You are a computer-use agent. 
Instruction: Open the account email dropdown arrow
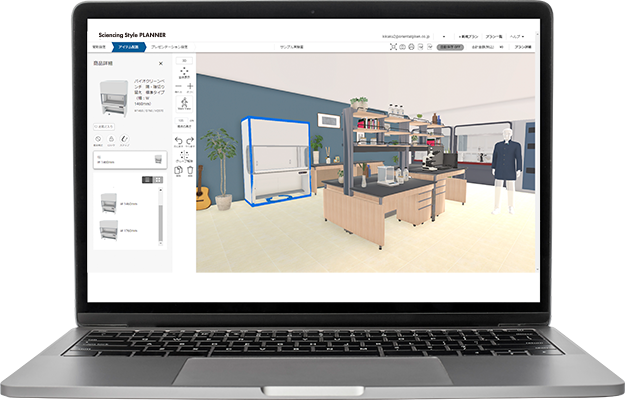442,35
